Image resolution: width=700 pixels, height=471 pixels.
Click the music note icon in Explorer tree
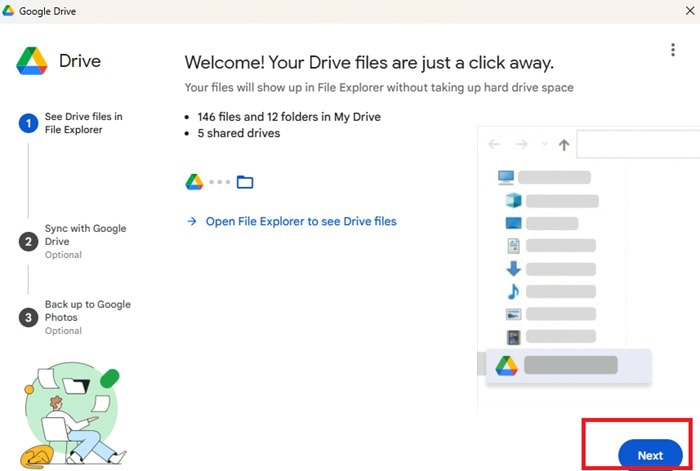[513, 291]
